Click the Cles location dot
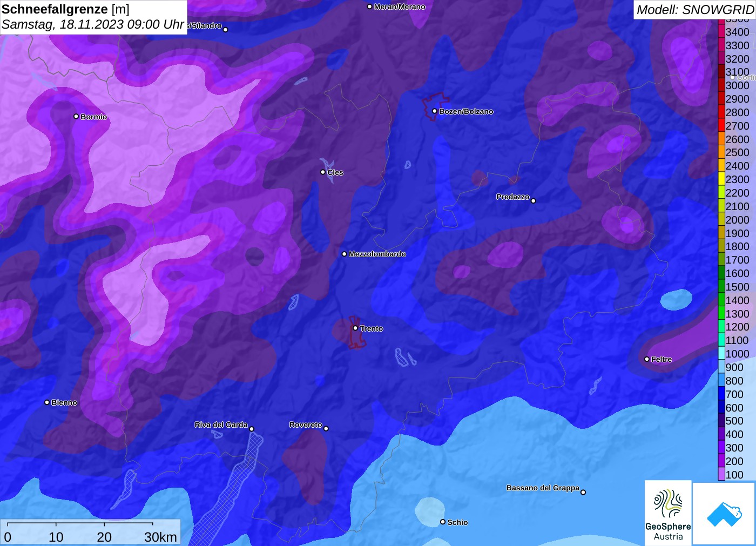This screenshot has height=546, width=756. tap(323, 172)
